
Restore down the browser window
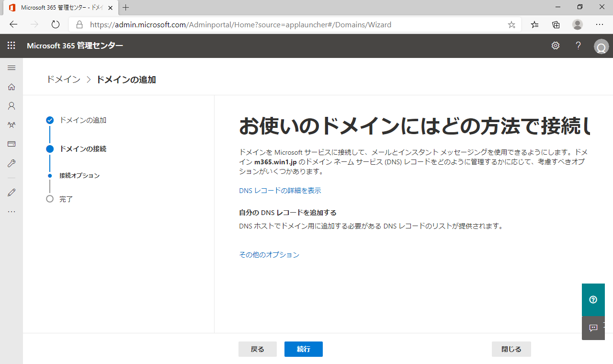tap(580, 7)
